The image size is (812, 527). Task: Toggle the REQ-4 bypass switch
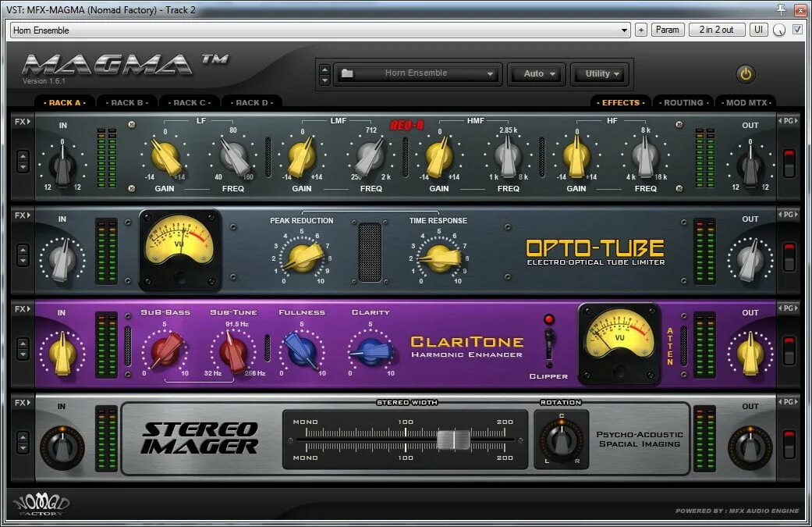pyautogui.click(x=789, y=162)
